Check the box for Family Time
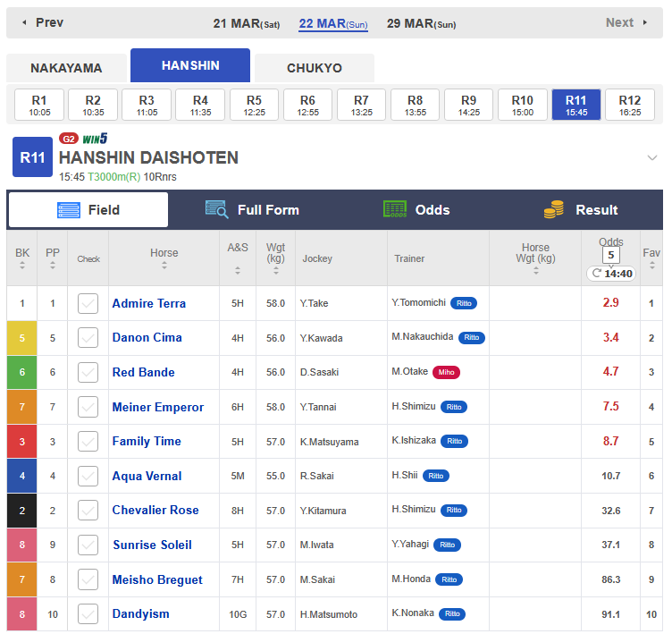Image resolution: width=672 pixels, height=634 pixels. click(x=88, y=442)
